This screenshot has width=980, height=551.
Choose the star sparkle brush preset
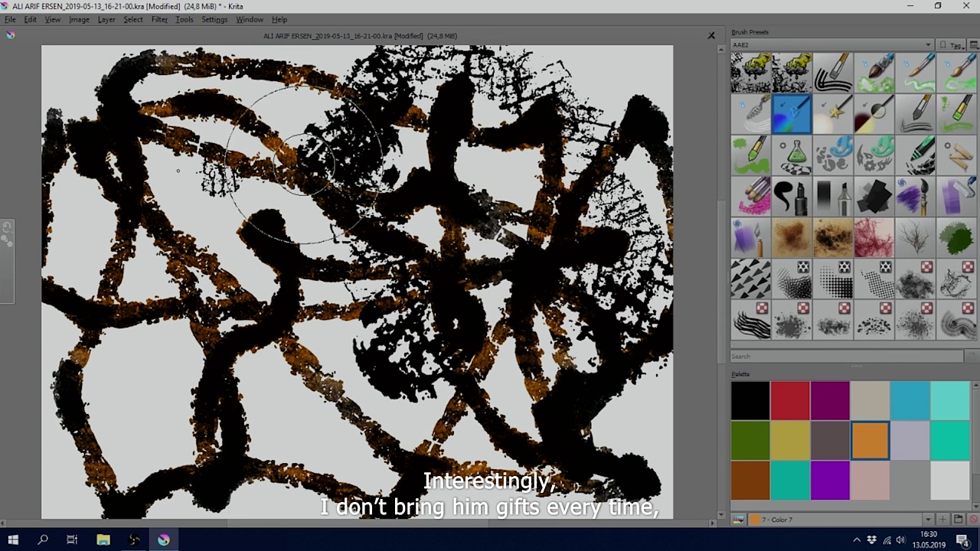pyautogui.click(x=833, y=114)
